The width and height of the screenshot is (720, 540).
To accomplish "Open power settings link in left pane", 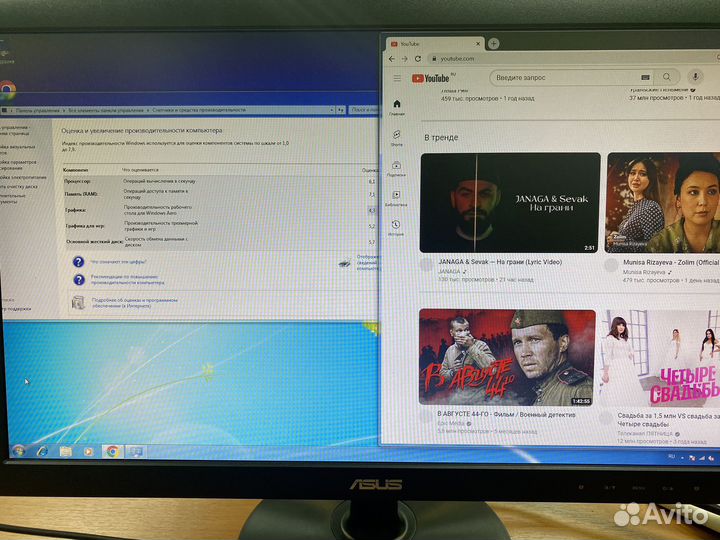I will click(x=23, y=177).
